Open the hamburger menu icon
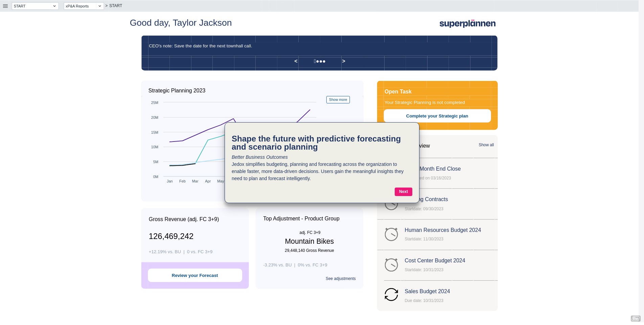 [x=5, y=6]
